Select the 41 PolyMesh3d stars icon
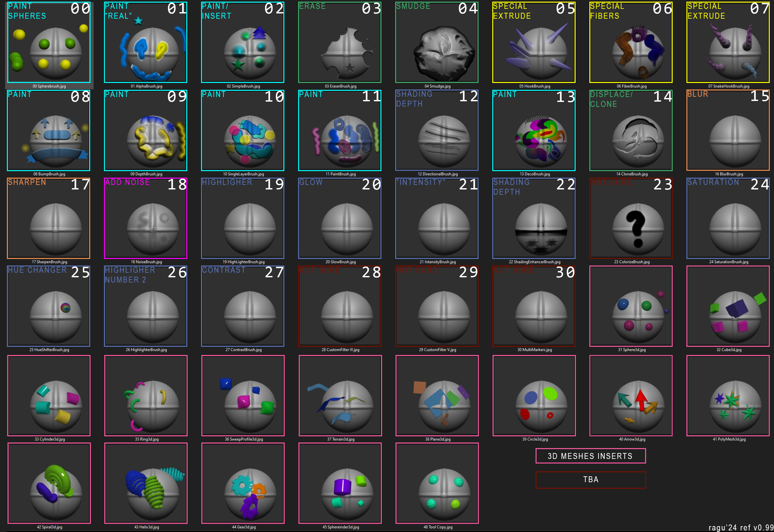774x532 pixels. [x=728, y=395]
